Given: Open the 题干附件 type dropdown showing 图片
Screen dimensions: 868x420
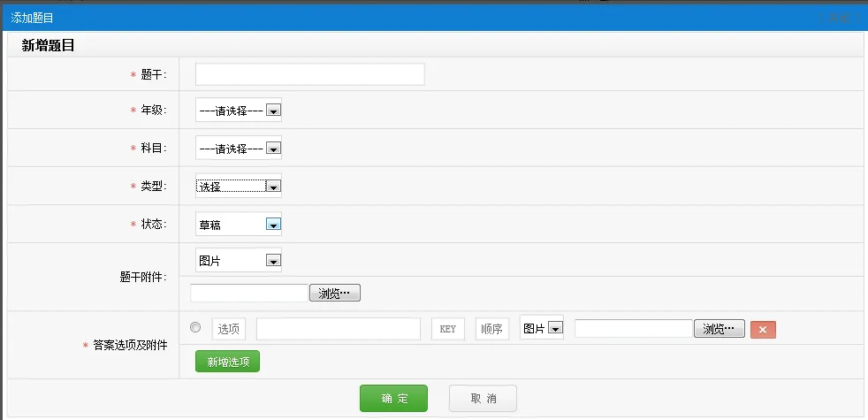Looking at the screenshot, I should coord(239,261).
